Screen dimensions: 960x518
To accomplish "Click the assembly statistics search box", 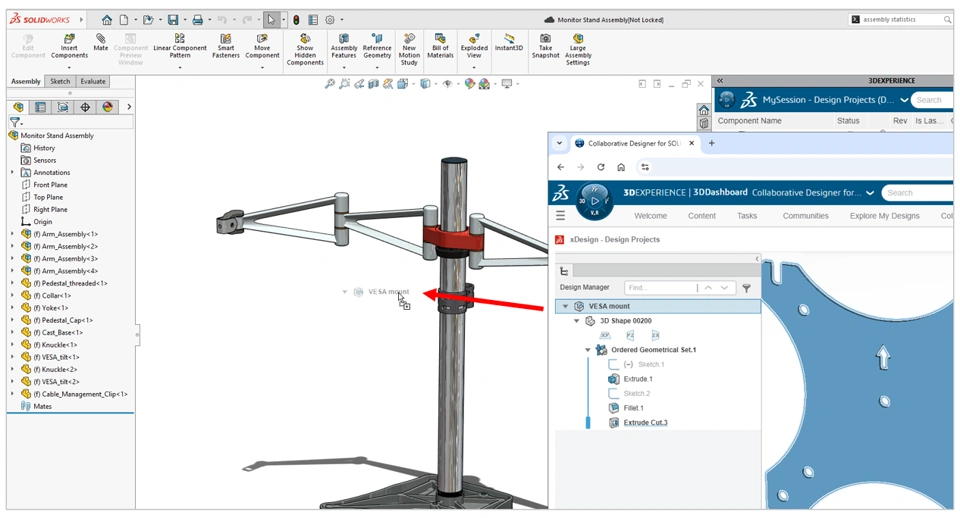I will (x=900, y=20).
